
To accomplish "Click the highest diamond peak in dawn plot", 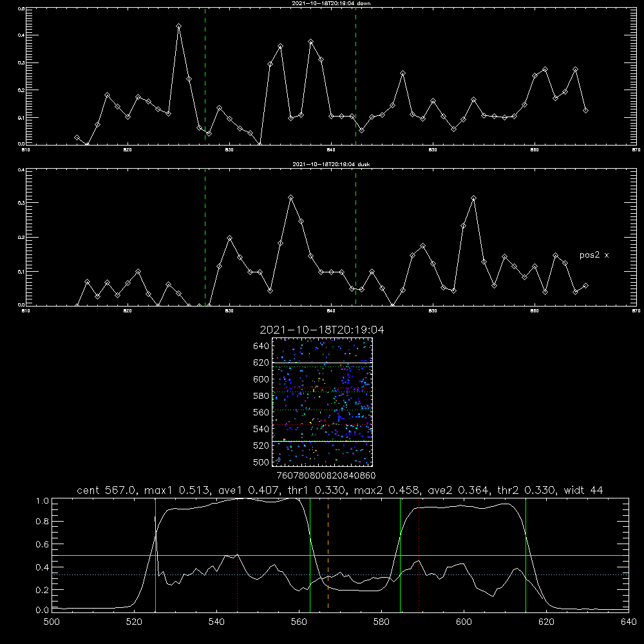I will coord(178,26).
